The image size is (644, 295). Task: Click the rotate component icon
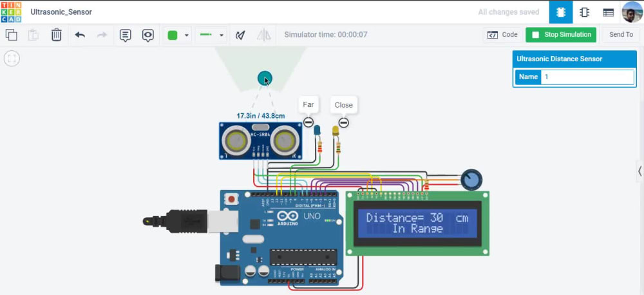pyautogui.click(x=240, y=35)
